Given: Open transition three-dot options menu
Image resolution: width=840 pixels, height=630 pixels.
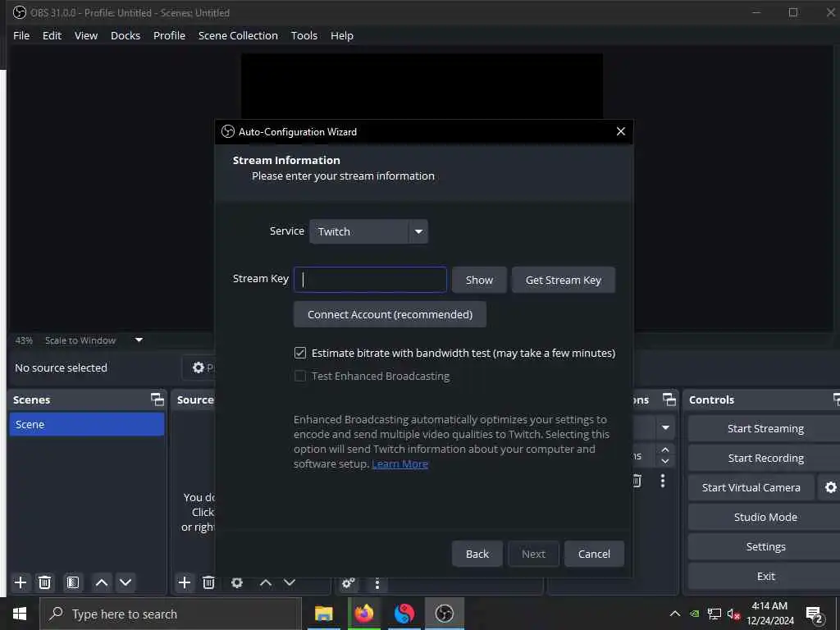Looking at the screenshot, I should [x=663, y=481].
